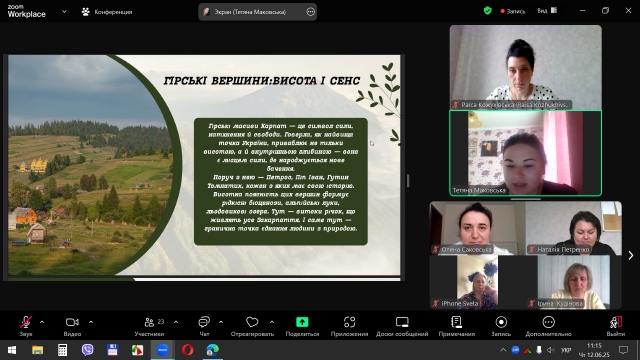Screen dimensions: 640x360
Task: Open Конференции tab at top
Action: coord(107,12)
